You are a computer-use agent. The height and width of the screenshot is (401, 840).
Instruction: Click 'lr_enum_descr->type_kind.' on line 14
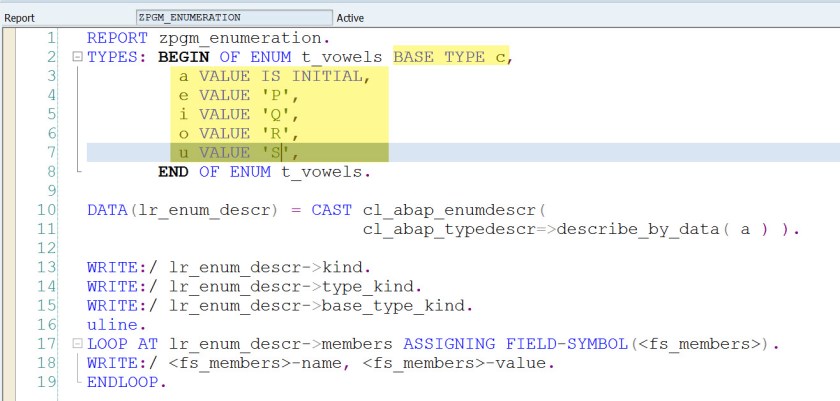[x=296, y=286]
